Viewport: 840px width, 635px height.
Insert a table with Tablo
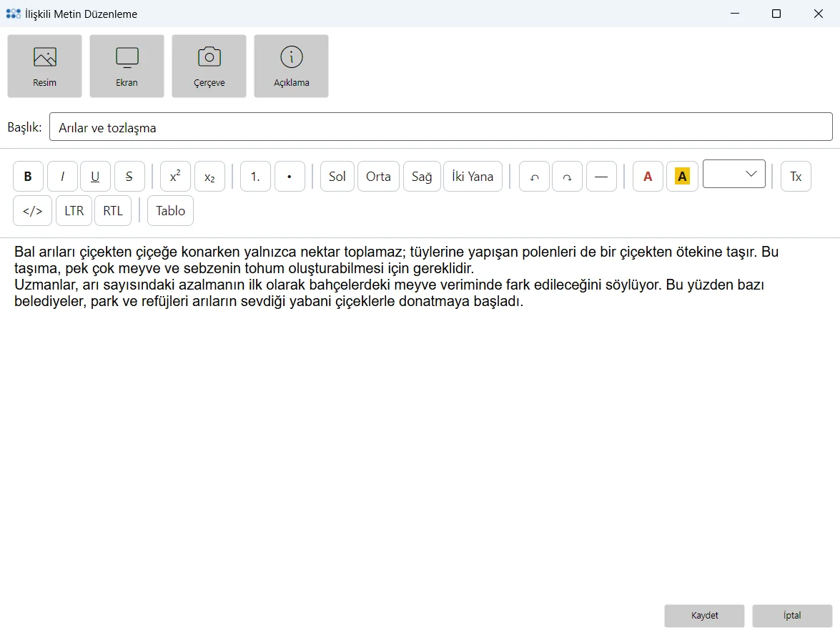(170, 211)
